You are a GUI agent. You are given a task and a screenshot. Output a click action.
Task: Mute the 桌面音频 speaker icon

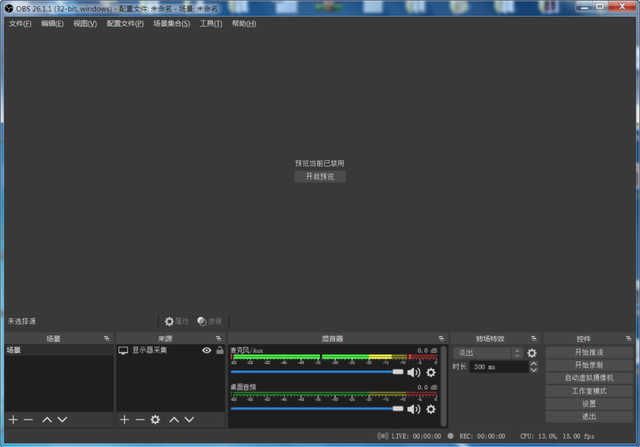point(414,409)
